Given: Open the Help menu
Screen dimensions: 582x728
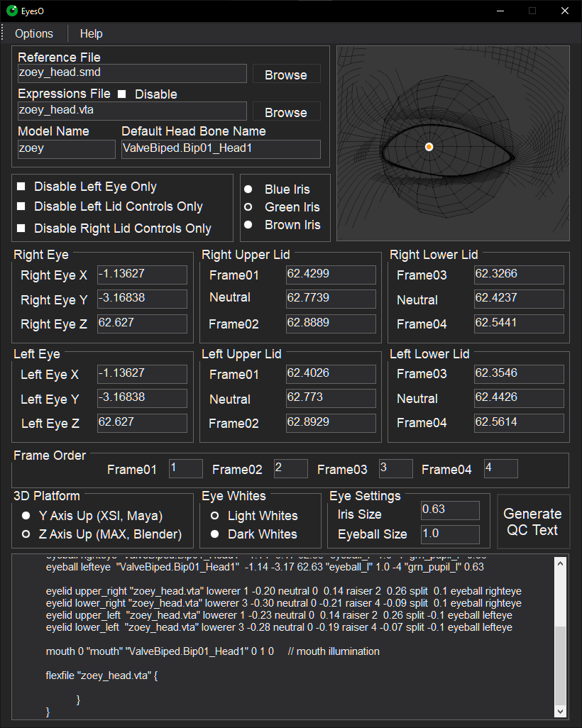Looking at the screenshot, I should point(91,34).
